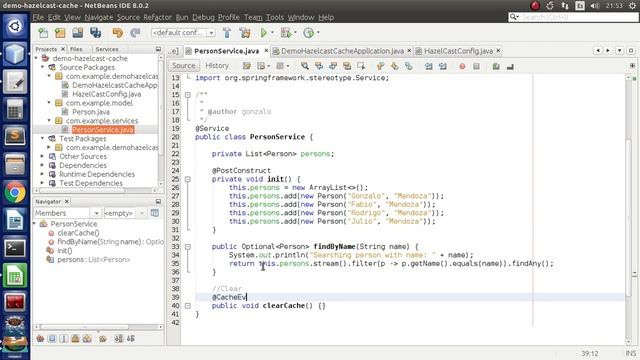Click the Profile Project toolbar icon
The height and width of the screenshot is (360, 640).
coord(309,33)
